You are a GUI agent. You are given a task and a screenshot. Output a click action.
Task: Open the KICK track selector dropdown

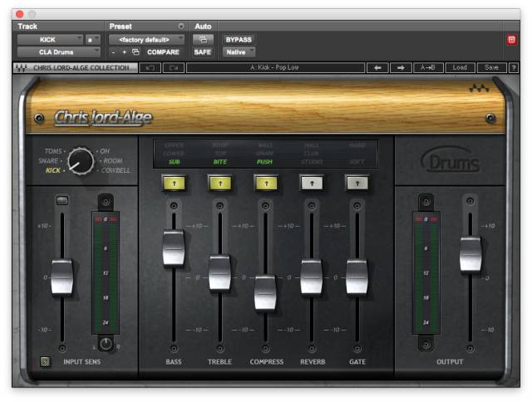(50, 40)
